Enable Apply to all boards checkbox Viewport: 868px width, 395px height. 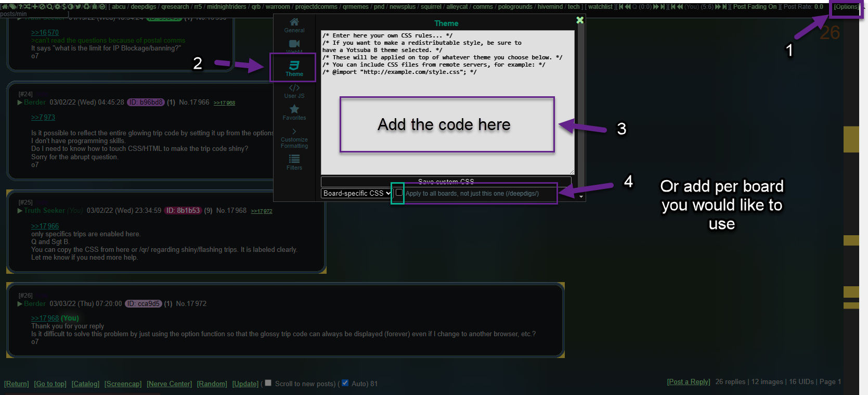399,193
